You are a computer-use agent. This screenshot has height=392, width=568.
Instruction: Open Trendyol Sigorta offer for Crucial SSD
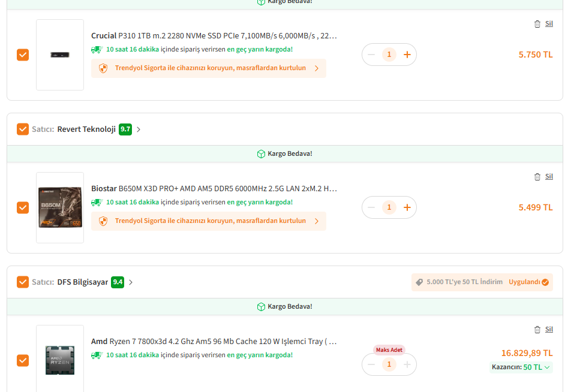click(x=209, y=68)
